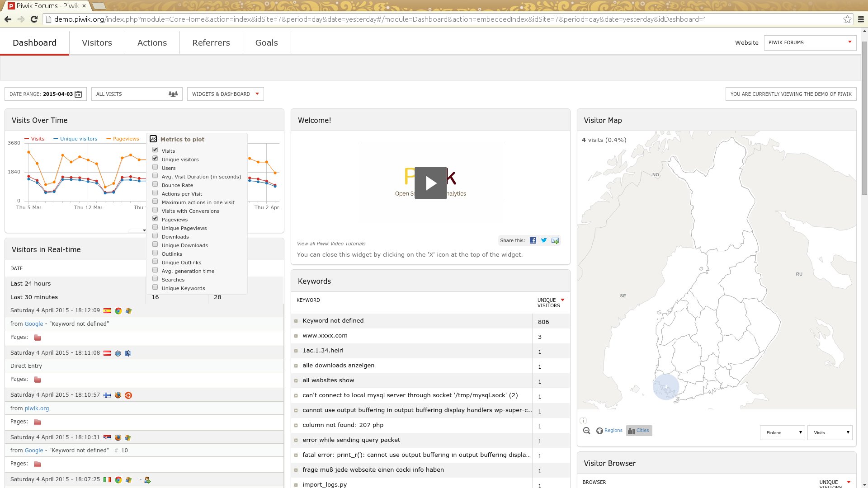
Task: Click Firefox icon in 18:10:31 visit
Action: (x=118, y=437)
